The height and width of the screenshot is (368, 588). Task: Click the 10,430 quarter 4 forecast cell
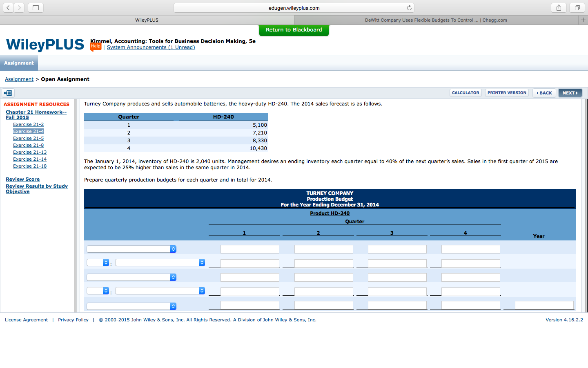point(258,148)
